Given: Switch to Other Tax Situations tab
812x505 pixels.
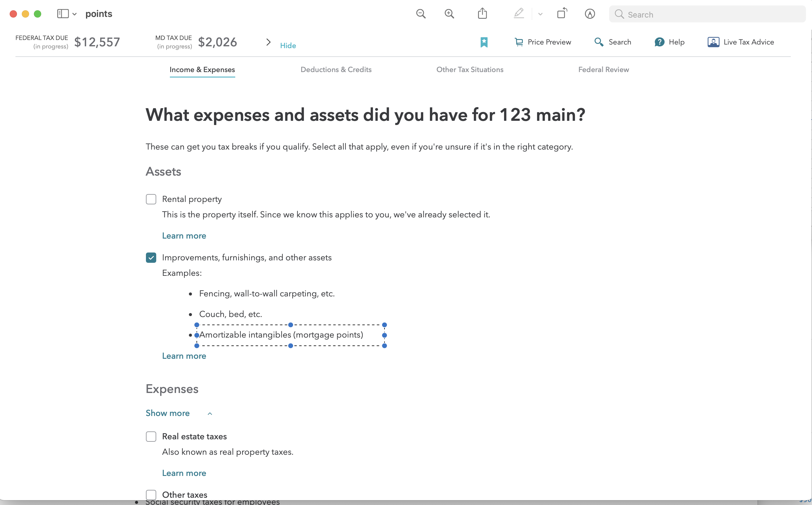Looking at the screenshot, I should coord(470,69).
